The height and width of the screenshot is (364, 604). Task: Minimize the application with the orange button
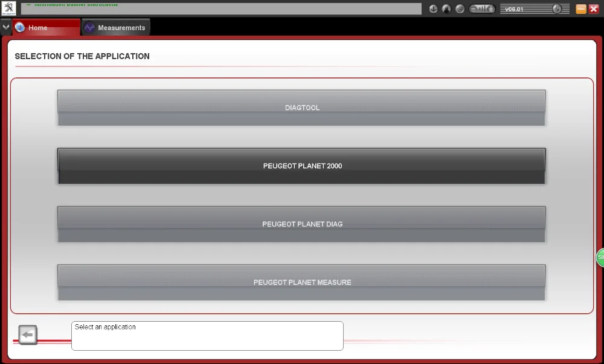pos(581,9)
